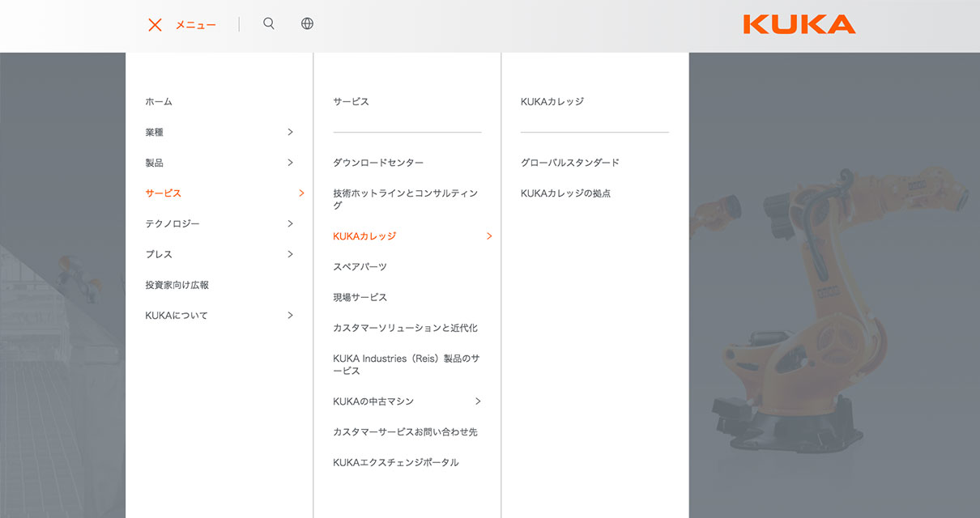Viewport: 980px width, 518px height.
Task: Expand the KUKAについて submenu chevron
Action: tap(290, 316)
